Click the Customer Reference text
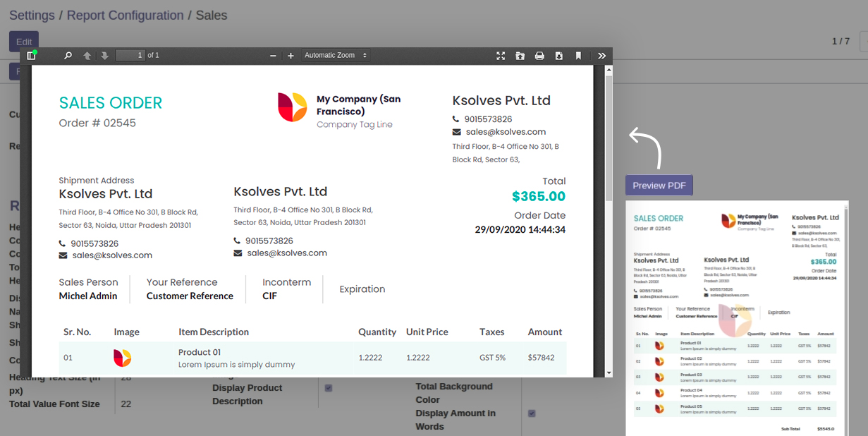Screen dimensions: 868x436 tap(190, 296)
